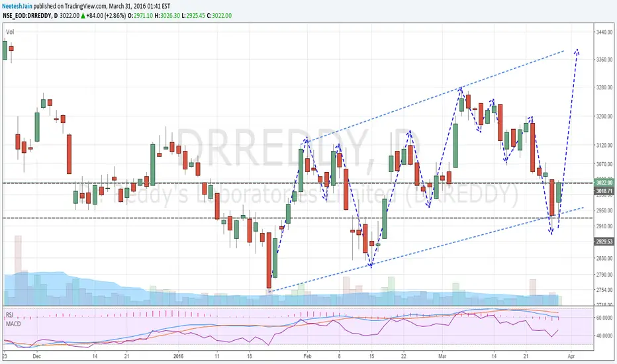
Task: Click the Feb date axis label
Action: 307,356
